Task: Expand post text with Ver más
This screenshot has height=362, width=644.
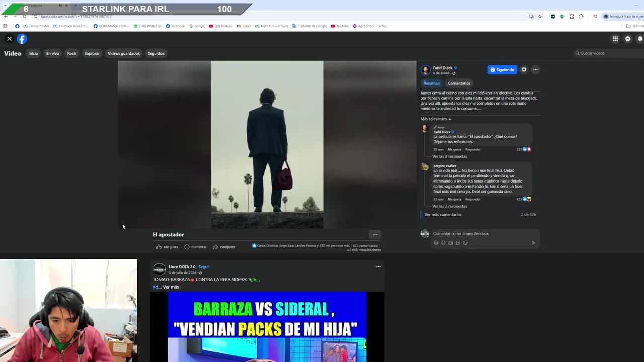Action: (x=171, y=287)
